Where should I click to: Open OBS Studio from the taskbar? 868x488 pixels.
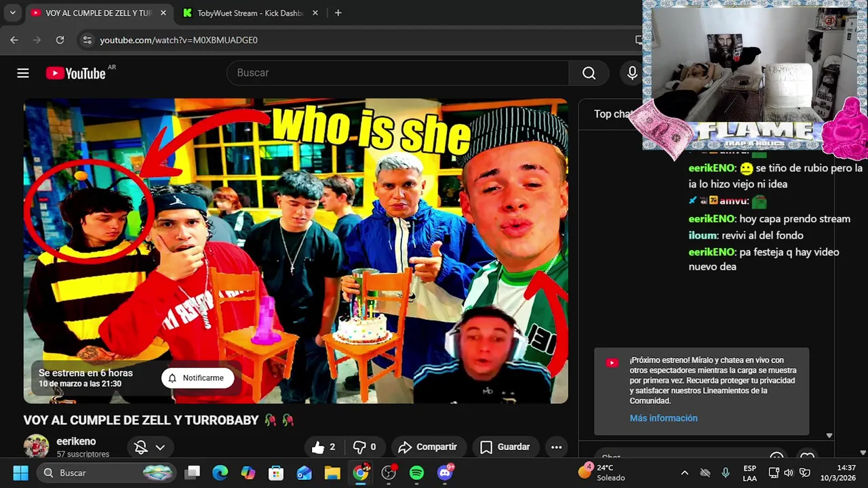[389, 472]
